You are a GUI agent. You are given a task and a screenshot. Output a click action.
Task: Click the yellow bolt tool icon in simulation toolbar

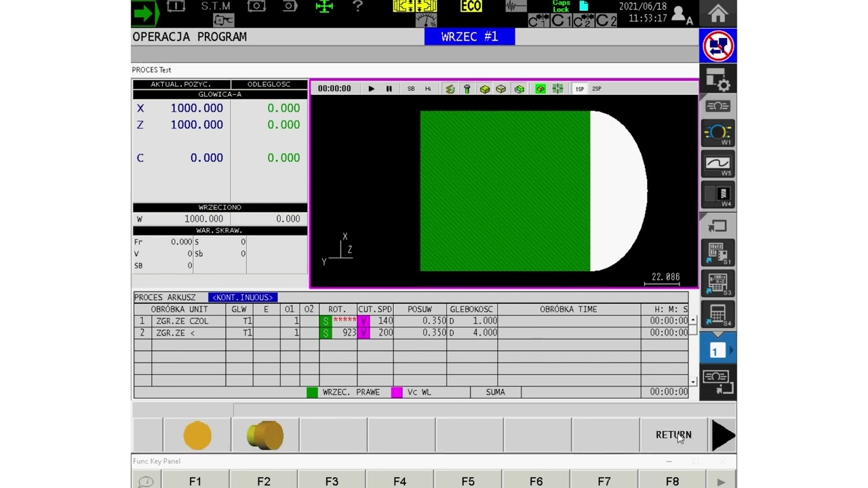[467, 89]
